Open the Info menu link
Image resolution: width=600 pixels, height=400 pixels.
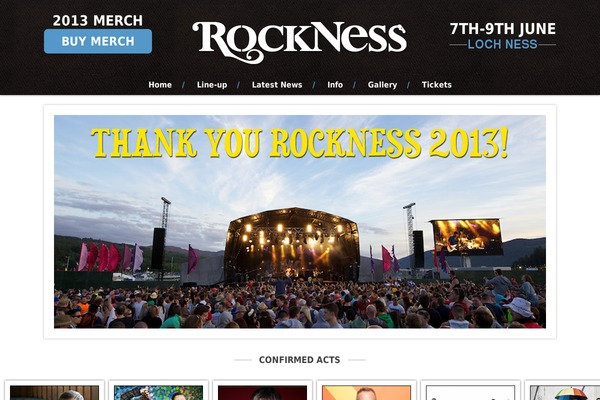[335, 85]
